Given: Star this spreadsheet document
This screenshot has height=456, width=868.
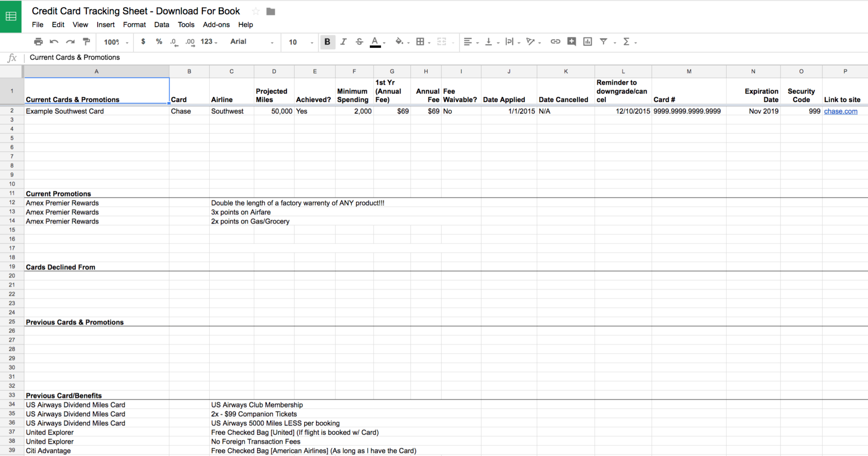Looking at the screenshot, I should [256, 11].
